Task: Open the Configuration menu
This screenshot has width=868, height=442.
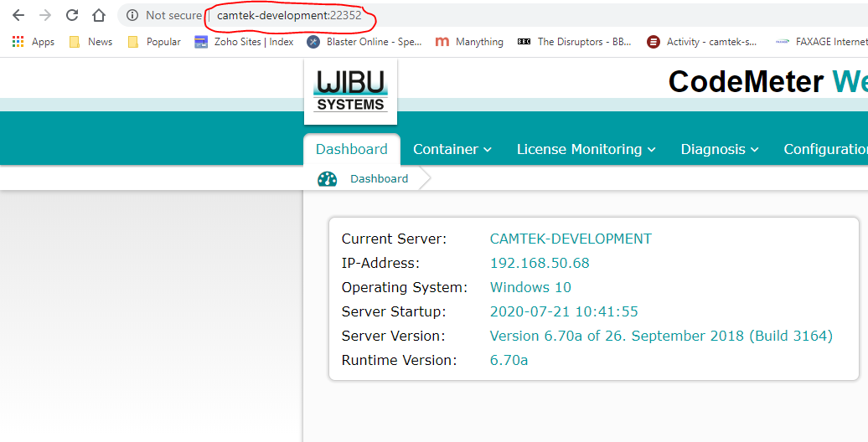Action: [x=825, y=149]
